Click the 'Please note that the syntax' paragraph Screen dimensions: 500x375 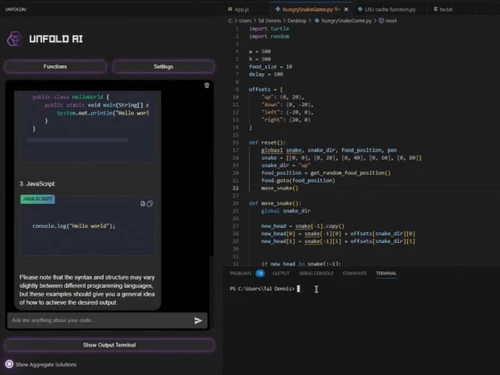(x=87, y=290)
